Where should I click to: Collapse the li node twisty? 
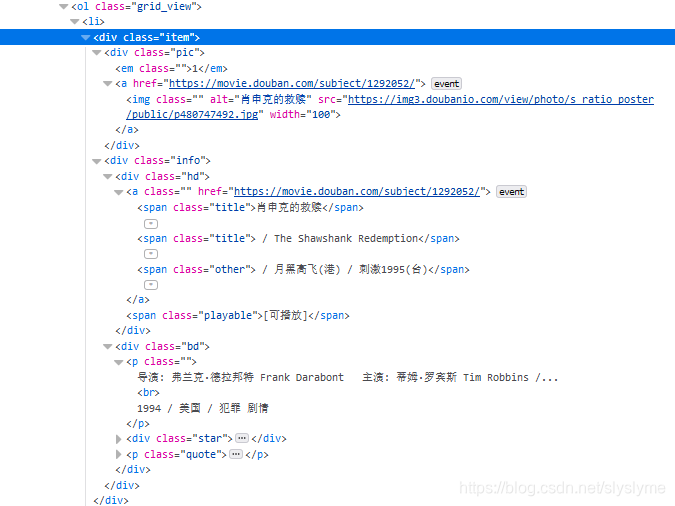tap(75, 22)
